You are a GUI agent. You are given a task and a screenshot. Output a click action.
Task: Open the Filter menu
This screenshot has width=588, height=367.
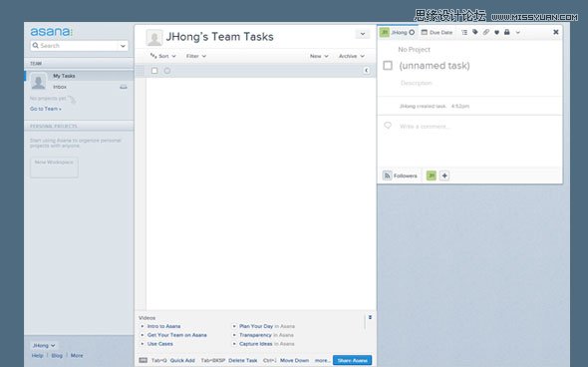(x=196, y=56)
